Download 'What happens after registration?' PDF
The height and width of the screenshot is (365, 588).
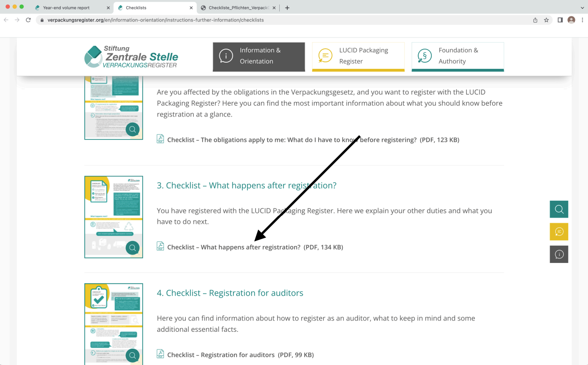[233, 247]
